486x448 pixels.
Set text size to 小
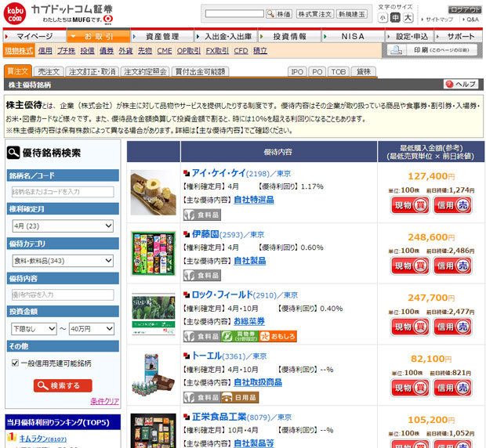point(383,18)
